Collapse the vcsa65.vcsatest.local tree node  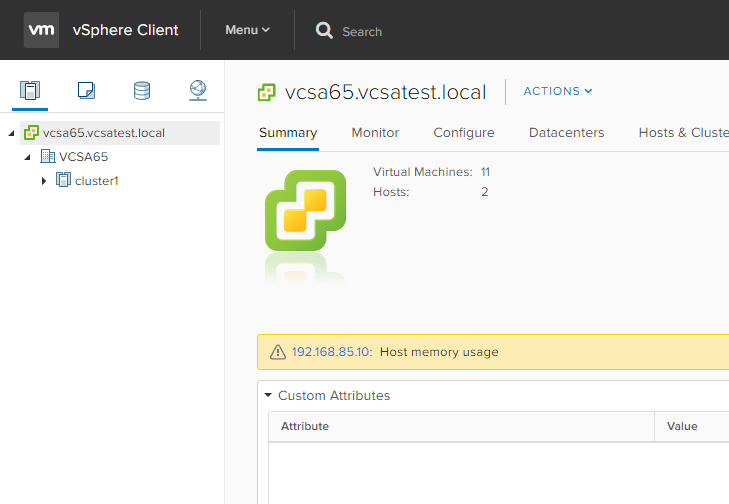pyautogui.click(x=11, y=133)
